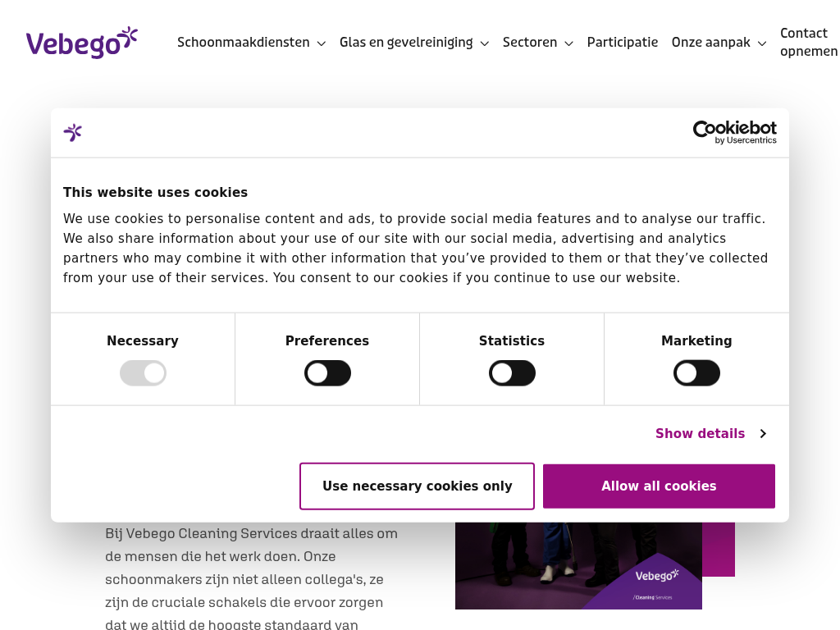Screen dimensions: 840x630
Task: Expand the Sectoren menu chevron
Action: (568, 43)
